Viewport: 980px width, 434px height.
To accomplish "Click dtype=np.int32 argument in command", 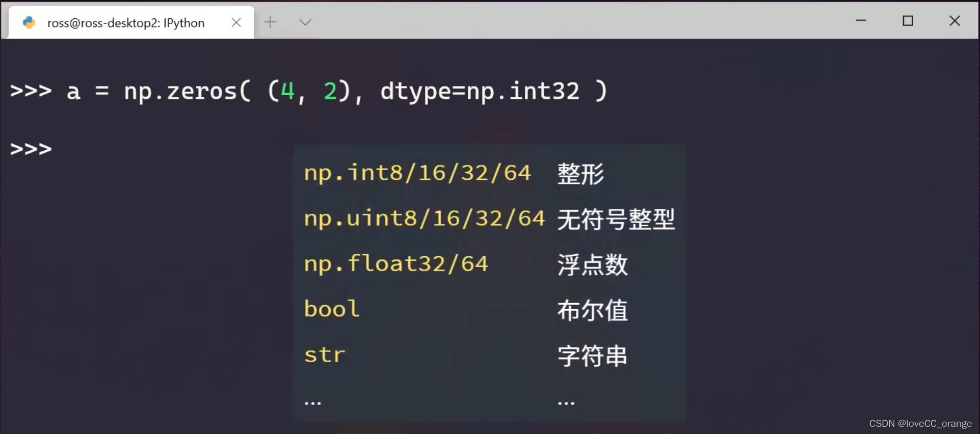I will click(480, 92).
